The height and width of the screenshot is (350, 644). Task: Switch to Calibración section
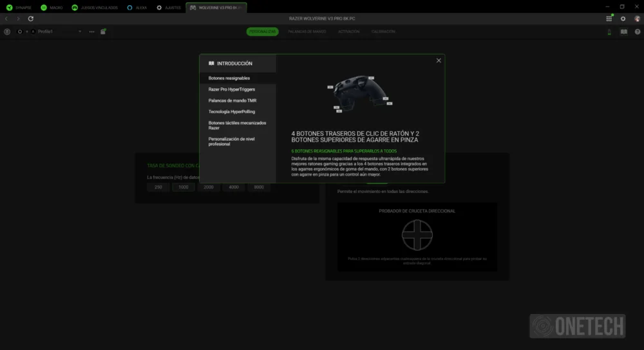coord(383,32)
